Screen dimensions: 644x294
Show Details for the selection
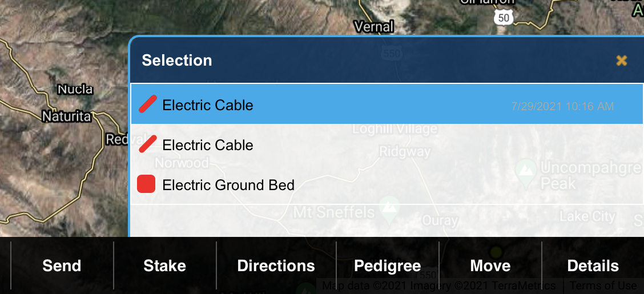(593, 266)
